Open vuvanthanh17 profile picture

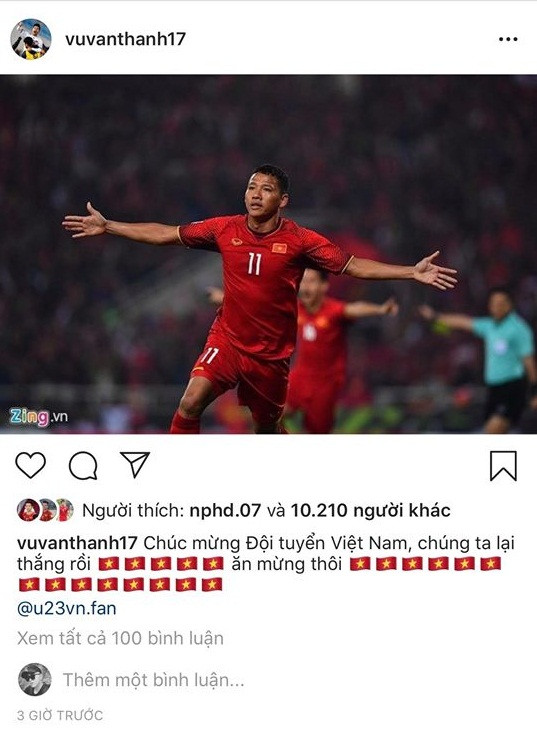(x=31, y=39)
